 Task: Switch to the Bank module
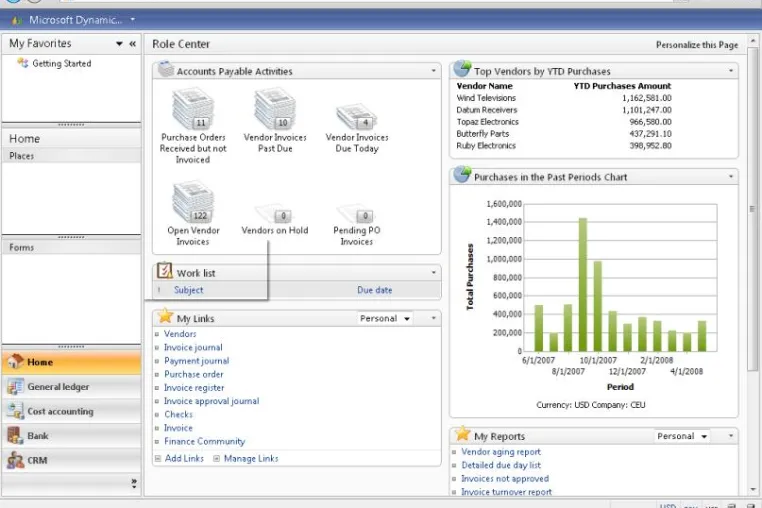pos(71,436)
